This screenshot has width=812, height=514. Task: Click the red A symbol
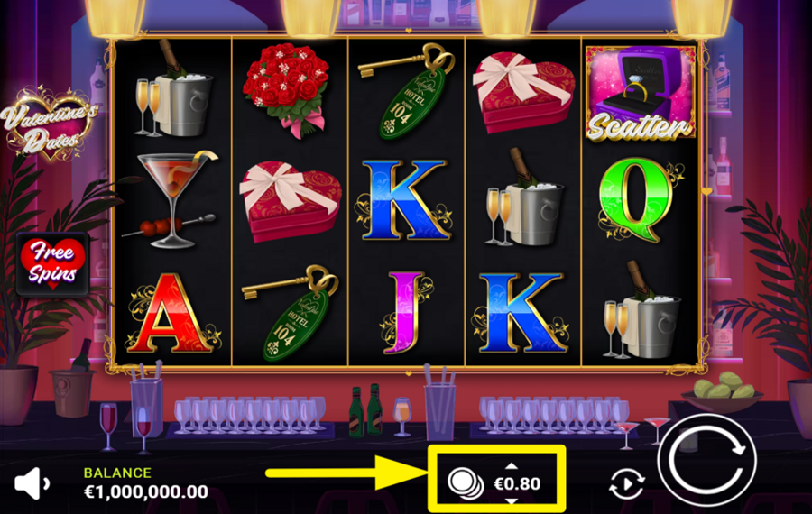[x=171, y=314]
